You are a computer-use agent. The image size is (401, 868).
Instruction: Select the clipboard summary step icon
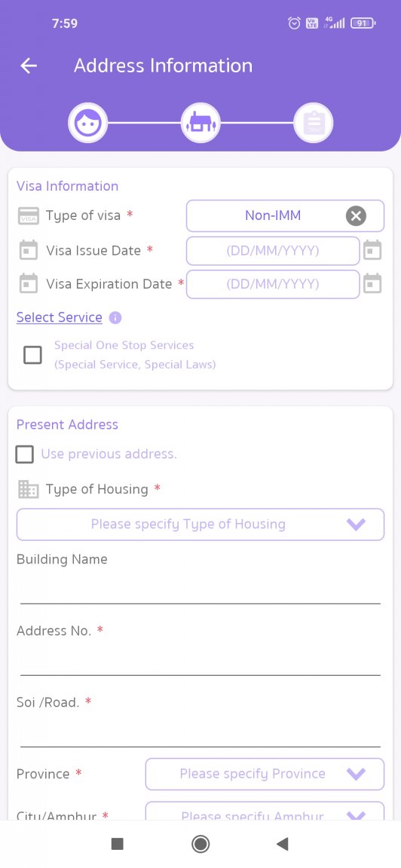coord(314,123)
